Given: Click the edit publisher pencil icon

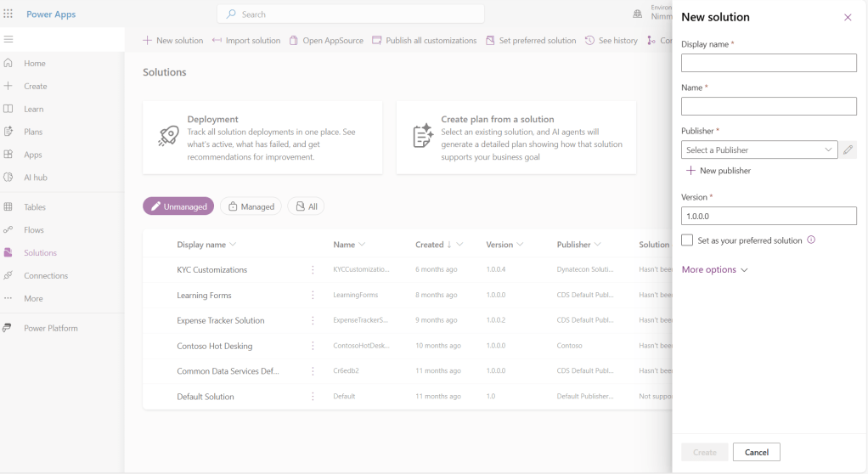Looking at the screenshot, I should coord(848,150).
